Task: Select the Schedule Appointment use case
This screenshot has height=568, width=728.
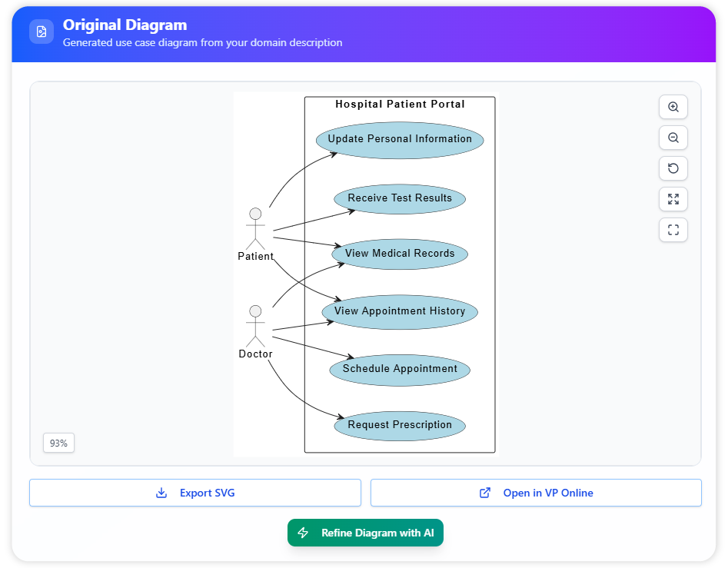Action: point(400,369)
